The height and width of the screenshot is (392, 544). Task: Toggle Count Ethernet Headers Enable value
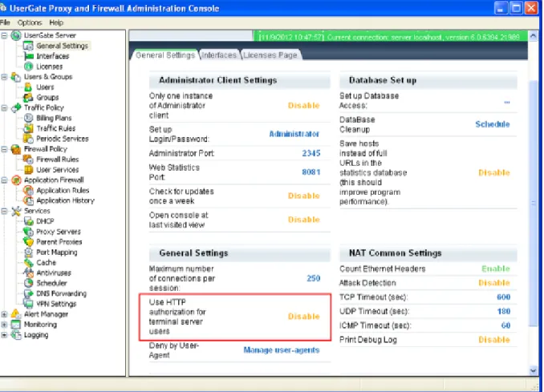pyautogui.click(x=496, y=269)
